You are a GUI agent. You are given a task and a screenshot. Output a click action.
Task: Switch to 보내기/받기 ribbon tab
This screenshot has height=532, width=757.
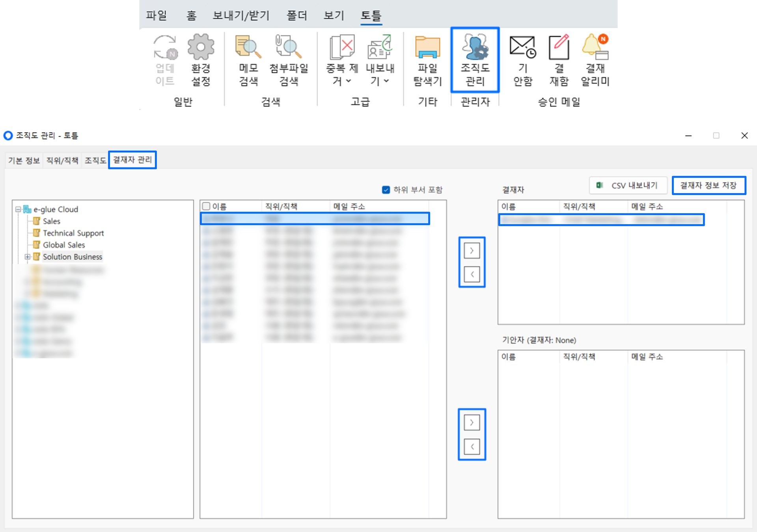(241, 16)
